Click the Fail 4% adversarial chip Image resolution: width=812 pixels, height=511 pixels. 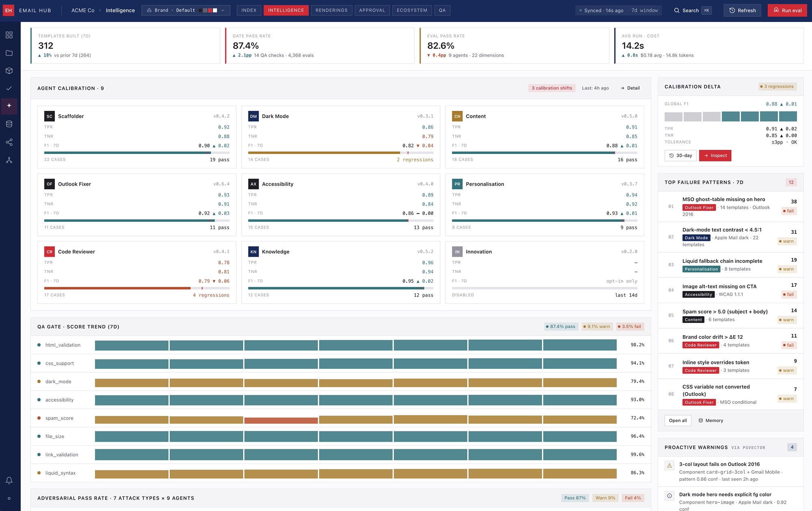pyautogui.click(x=633, y=498)
